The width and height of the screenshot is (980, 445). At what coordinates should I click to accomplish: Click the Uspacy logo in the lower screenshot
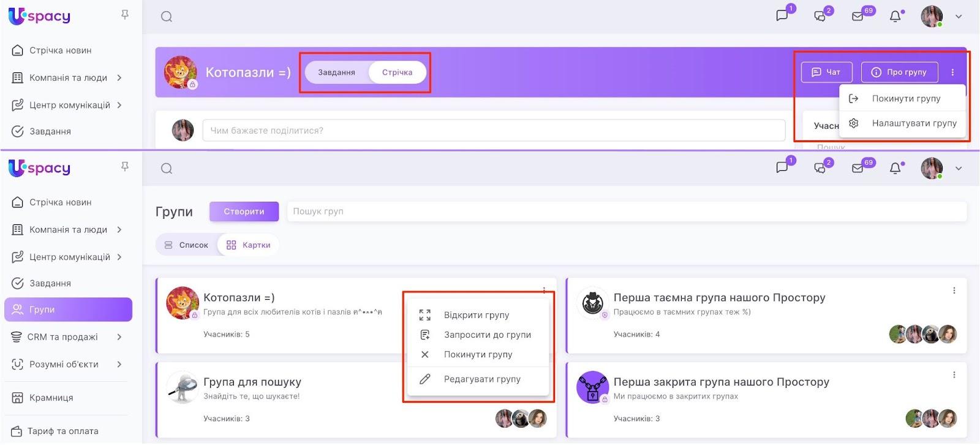(39, 168)
